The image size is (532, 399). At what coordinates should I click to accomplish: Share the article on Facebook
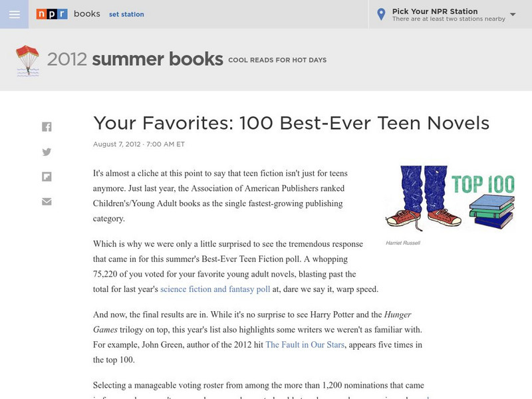pos(47,126)
